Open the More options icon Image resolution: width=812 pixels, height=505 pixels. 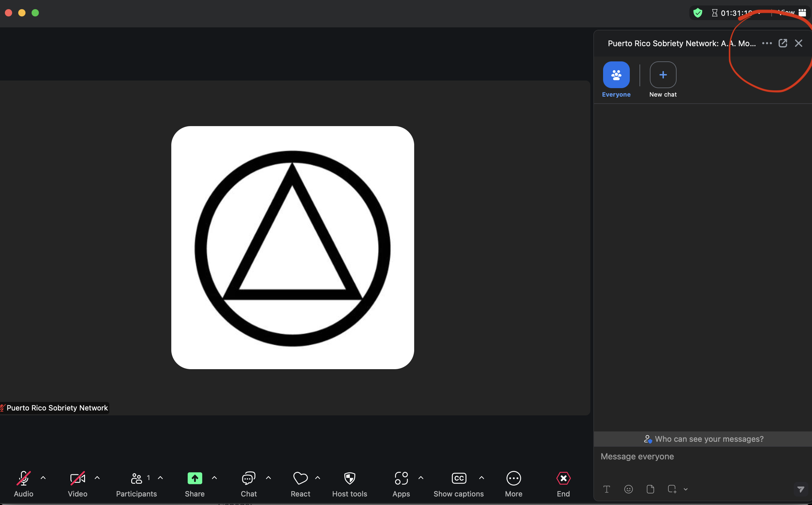coord(513,478)
